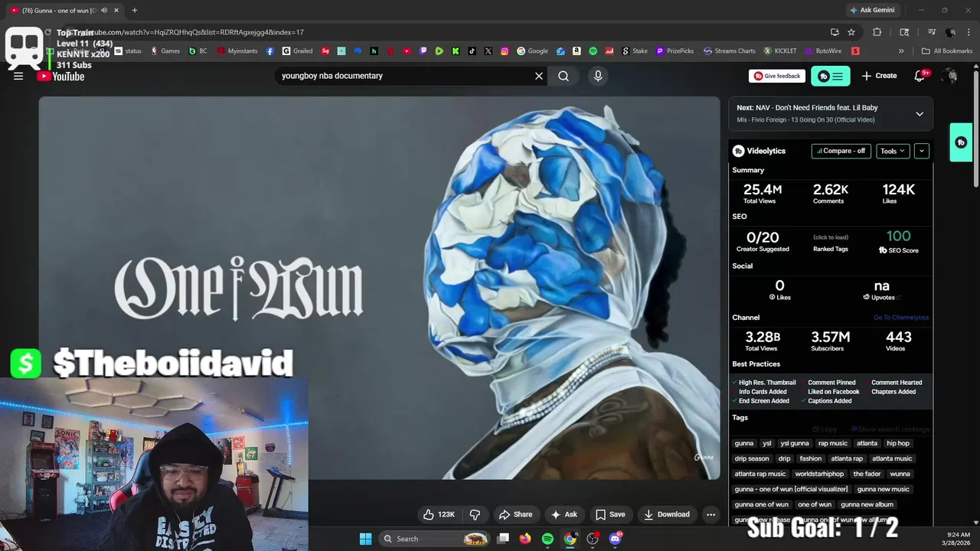
Task: Click the Videolytics side tab icon
Action: tap(961, 142)
